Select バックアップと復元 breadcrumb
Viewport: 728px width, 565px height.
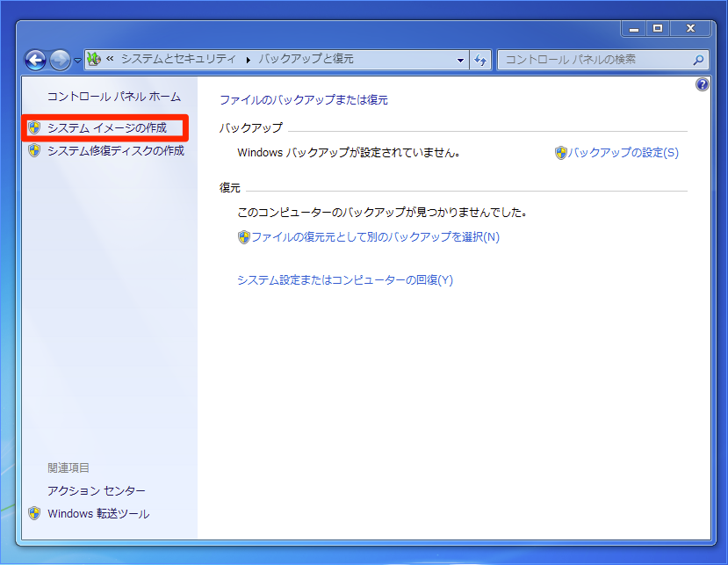306,59
